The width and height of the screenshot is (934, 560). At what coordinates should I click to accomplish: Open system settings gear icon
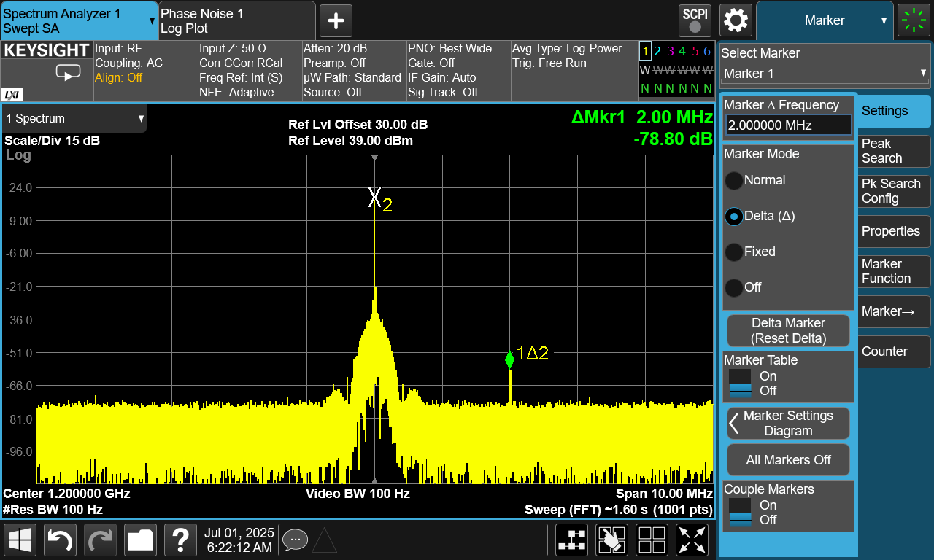[736, 20]
